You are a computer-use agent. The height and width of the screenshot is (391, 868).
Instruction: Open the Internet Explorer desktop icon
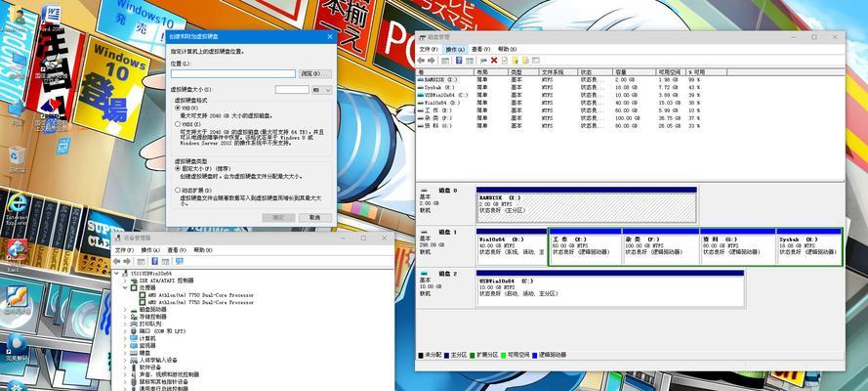pos(17,209)
